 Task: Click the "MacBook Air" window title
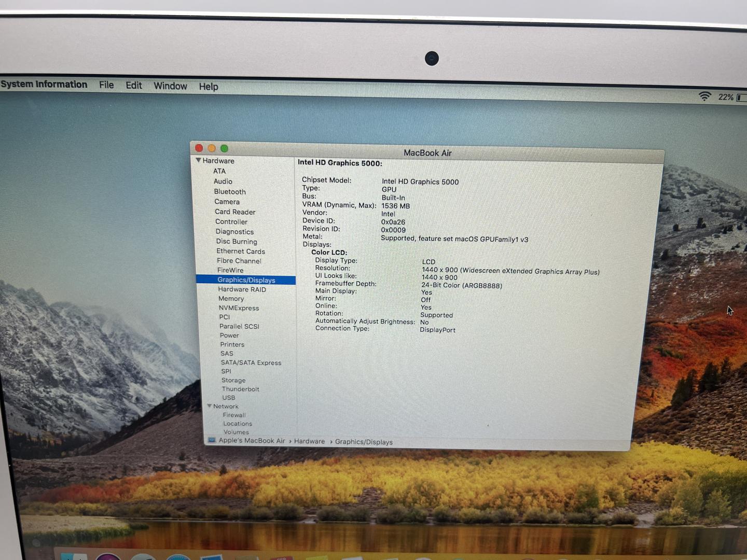coord(427,153)
